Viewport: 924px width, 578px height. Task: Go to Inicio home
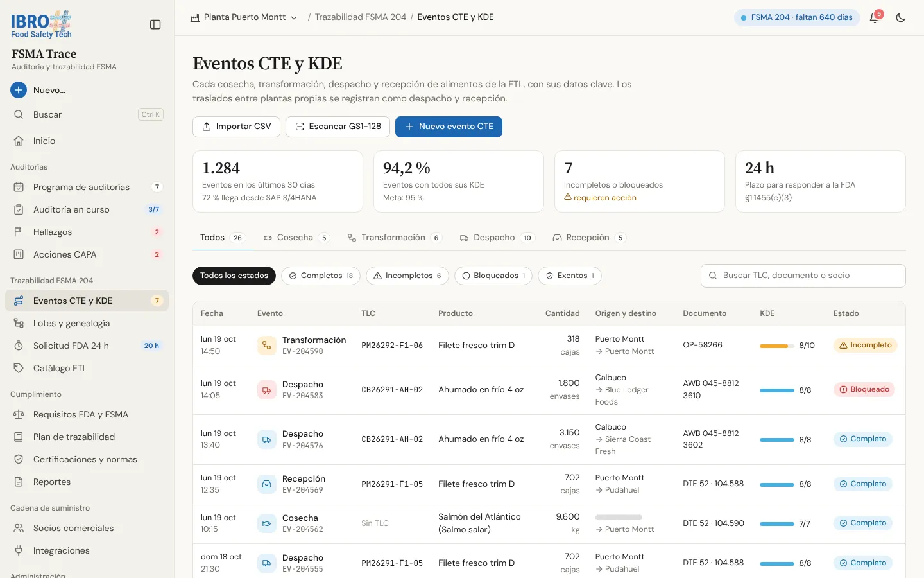tap(87, 141)
